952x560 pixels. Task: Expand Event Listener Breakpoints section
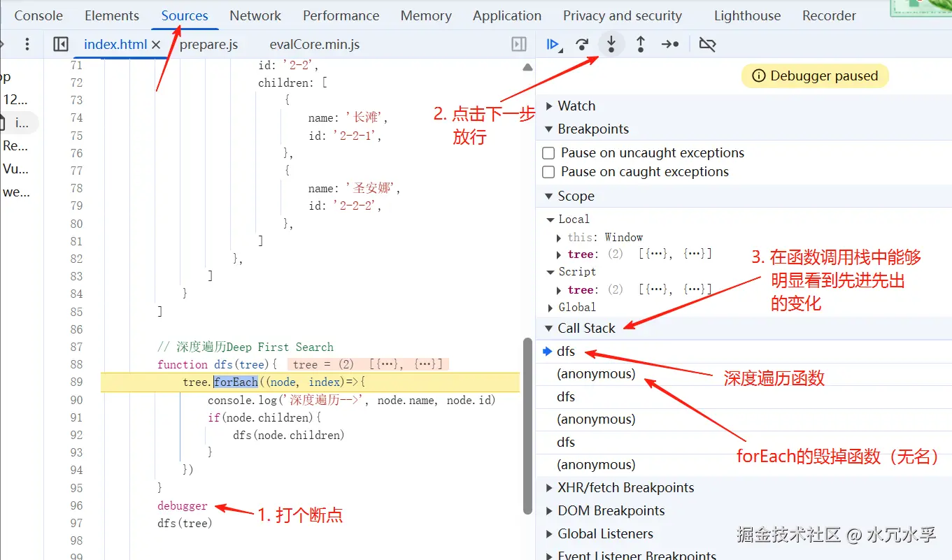pos(549,556)
